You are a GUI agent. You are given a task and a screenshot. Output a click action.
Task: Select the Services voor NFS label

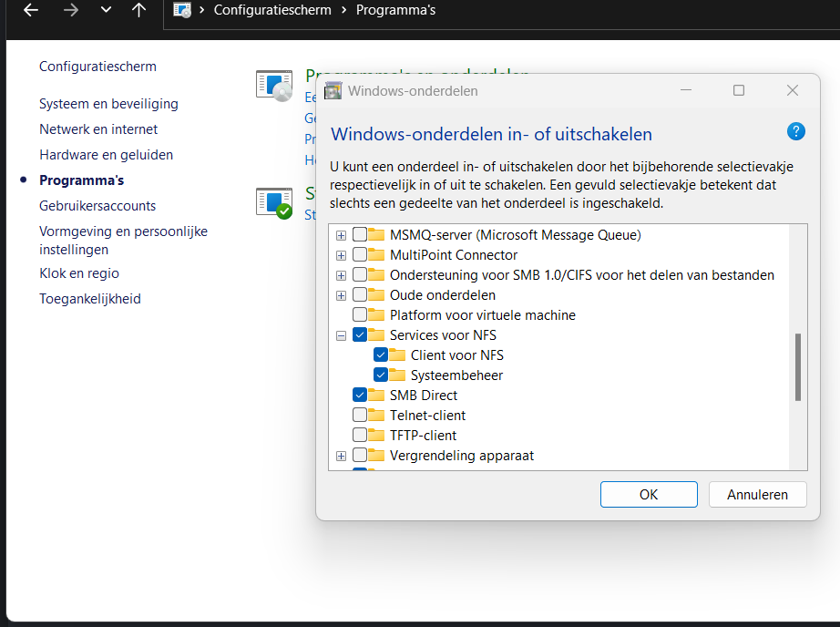(443, 335)
